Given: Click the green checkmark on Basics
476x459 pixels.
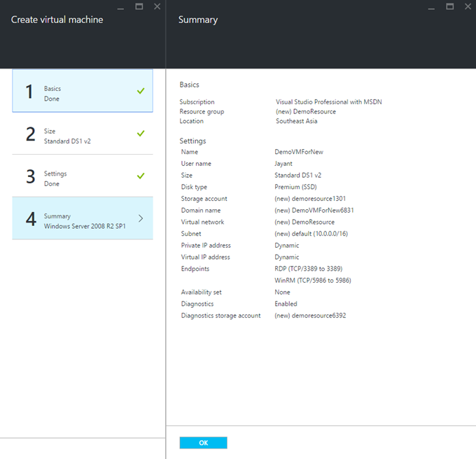Looking at the screenshot, I should point(141,91).
